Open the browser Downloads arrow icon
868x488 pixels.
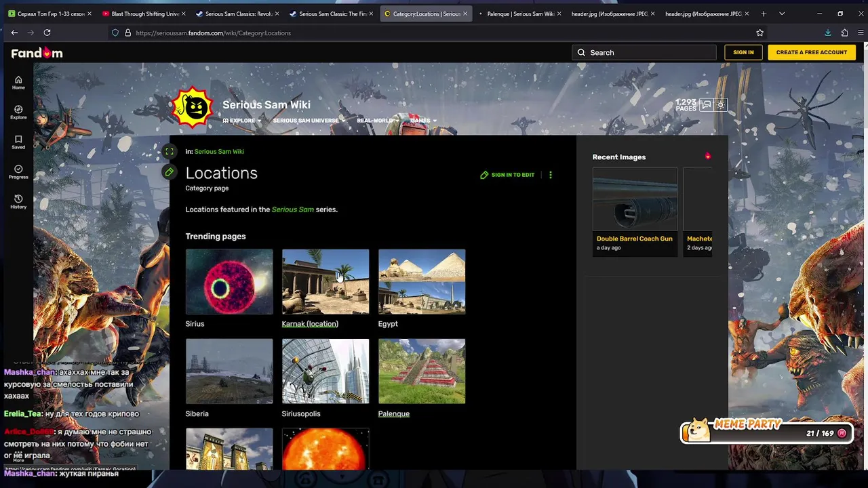[x=827, y=33]
